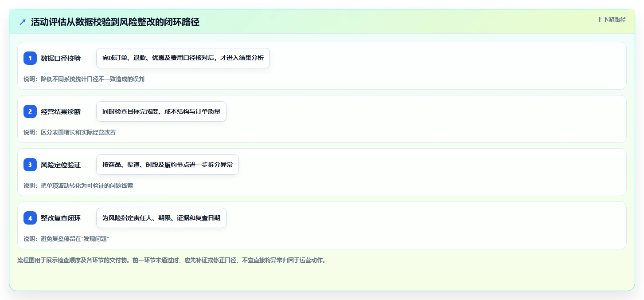Select the 数据口径校验 step title

pyautogui.click(x=61, y=58)
